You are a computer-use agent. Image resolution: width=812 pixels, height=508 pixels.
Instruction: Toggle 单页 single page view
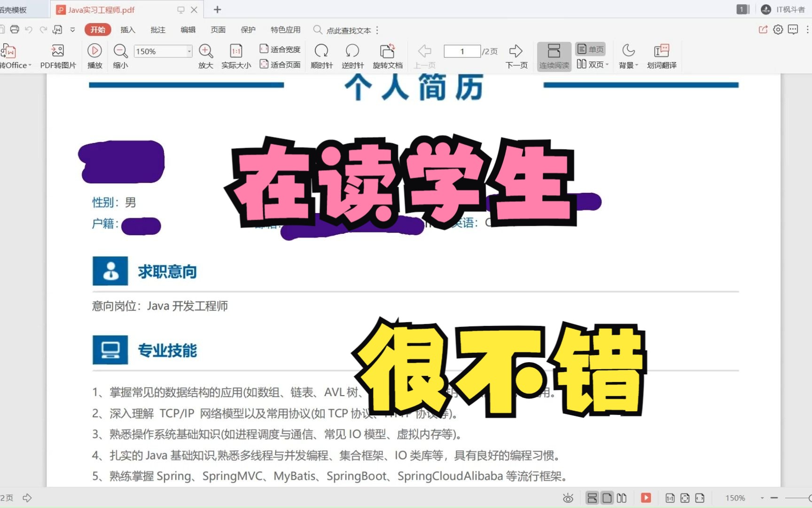590,49
